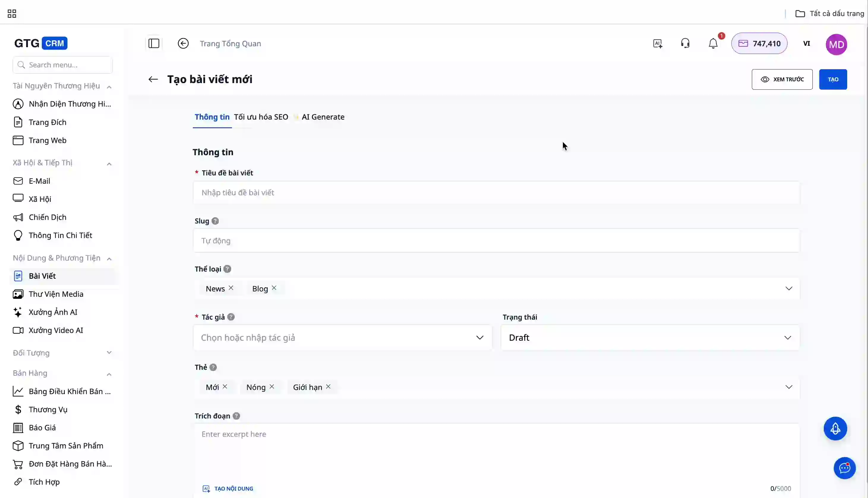Open Thư Viện Media in sidebar
The image size is (868, 498).
click(56, 294)
